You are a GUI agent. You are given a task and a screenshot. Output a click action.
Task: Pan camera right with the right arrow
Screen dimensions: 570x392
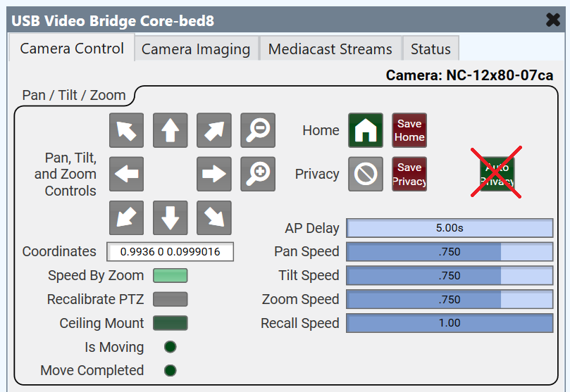click(x=214, y=174)
